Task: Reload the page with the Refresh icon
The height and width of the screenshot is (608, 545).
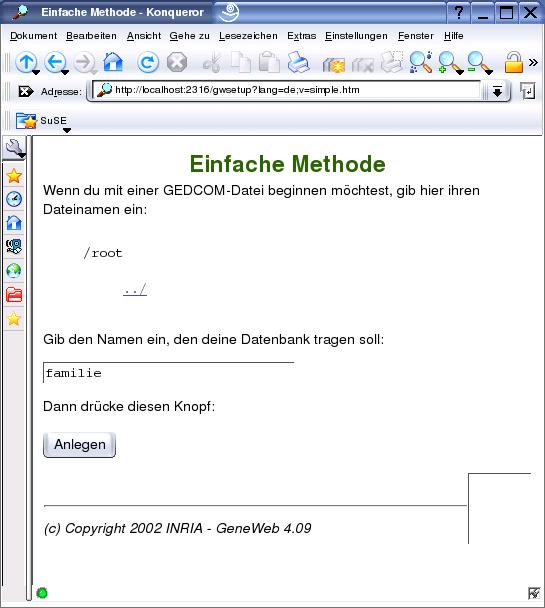Action: pyautogui.click(x=148, y=62)
